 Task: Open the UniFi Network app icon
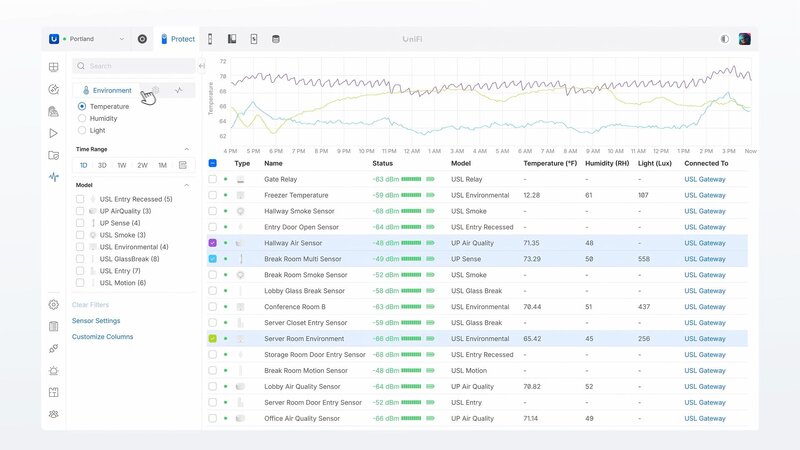[142, 39]
